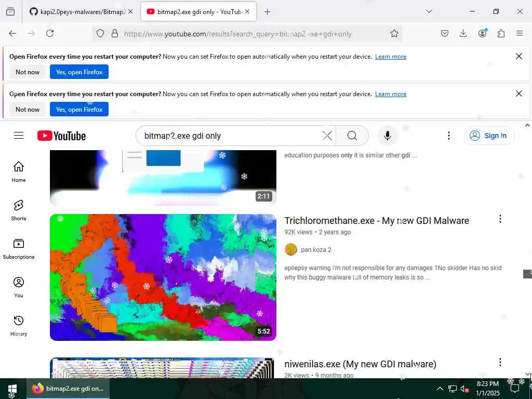This screenshot has height=399, width=532.
Task: Click Yes, open Firefox in second notification
Action: click(79, 109)
